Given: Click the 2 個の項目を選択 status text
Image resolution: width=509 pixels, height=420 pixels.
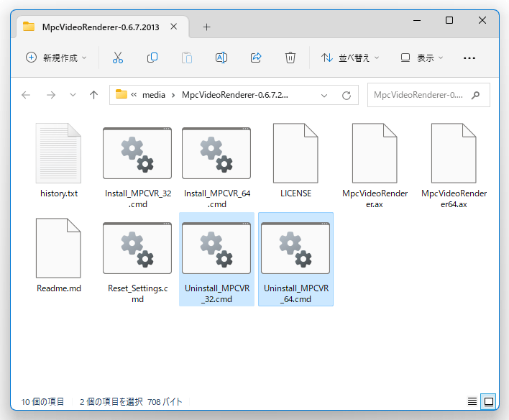Looking at the screenshot, I should click(x=111, y=402).
